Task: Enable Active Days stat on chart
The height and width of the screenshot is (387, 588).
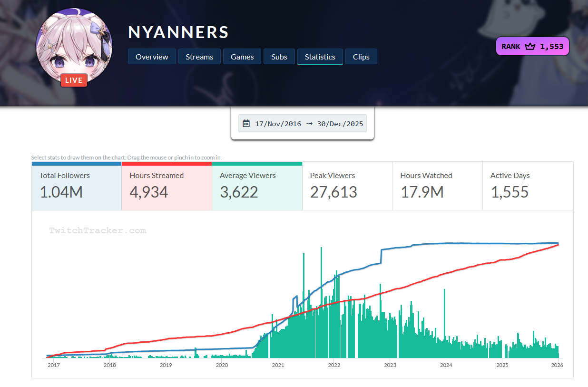Action: [x=528, y=186]
